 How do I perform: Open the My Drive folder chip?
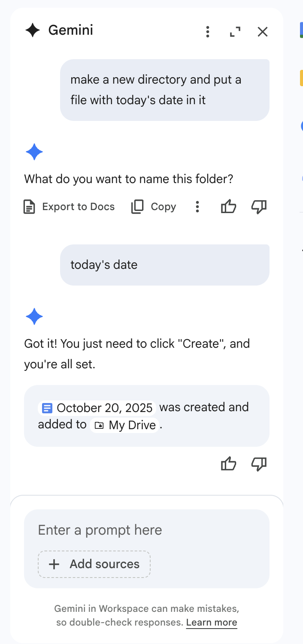point(125,425)
